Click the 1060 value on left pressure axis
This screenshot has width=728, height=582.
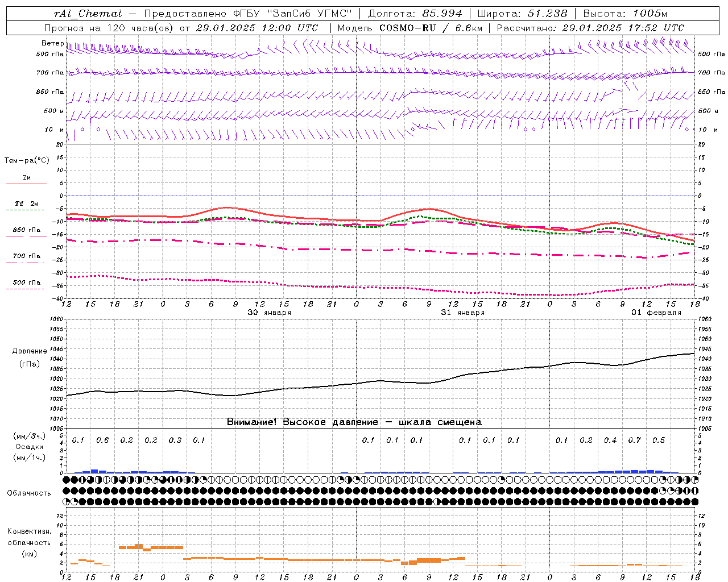[57, 319]
